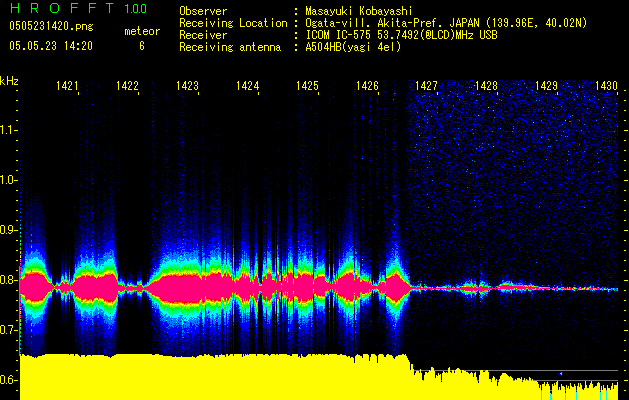This screenshot has height=400, width=629.
Task: Select the A504HB(yagi 4el) antenna text
Action: tap(353, 47)
